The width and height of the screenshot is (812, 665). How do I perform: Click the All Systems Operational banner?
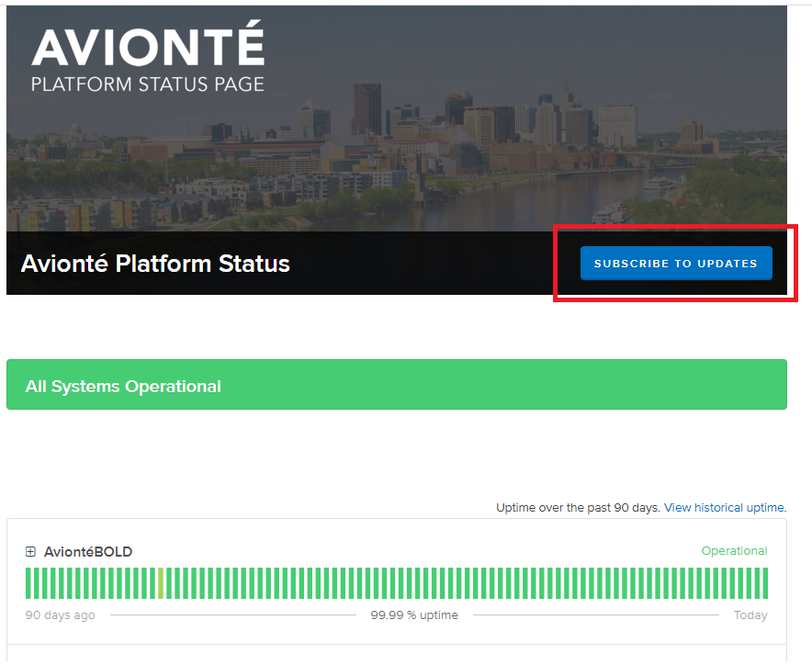[x=397, y=384]
